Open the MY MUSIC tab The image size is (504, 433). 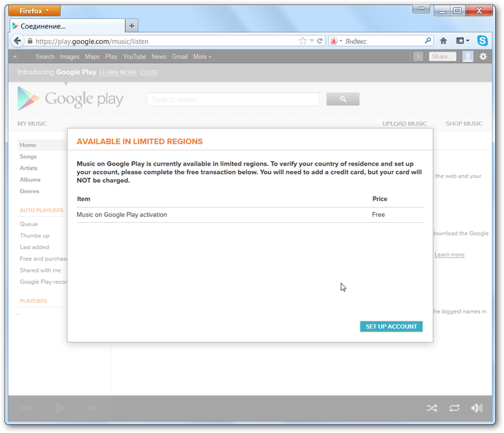point(32,123)
